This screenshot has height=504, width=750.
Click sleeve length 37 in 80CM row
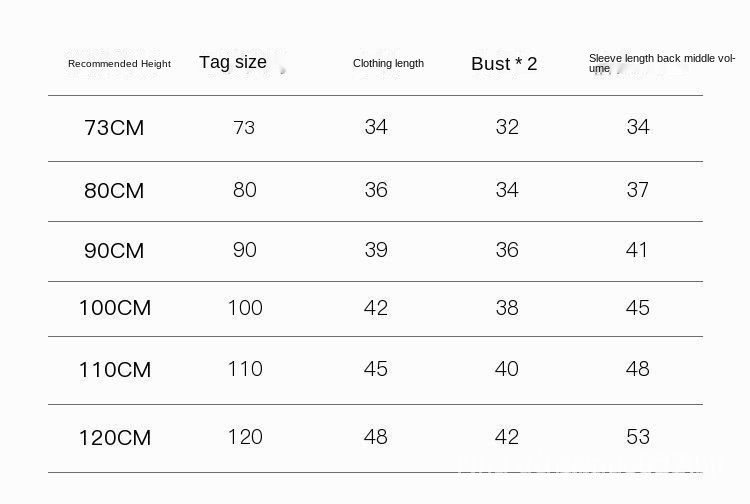(x=638, y=190)
